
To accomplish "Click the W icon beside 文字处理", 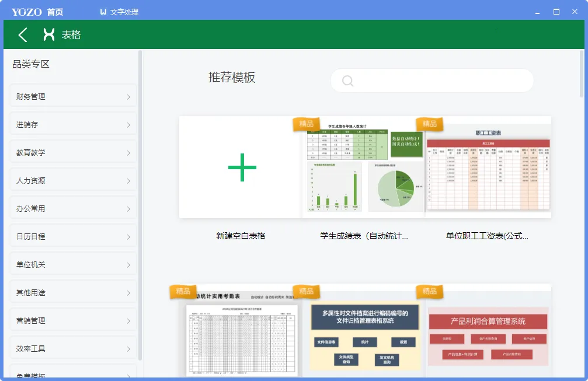I will pyautogui.click(x=103, y=12).
